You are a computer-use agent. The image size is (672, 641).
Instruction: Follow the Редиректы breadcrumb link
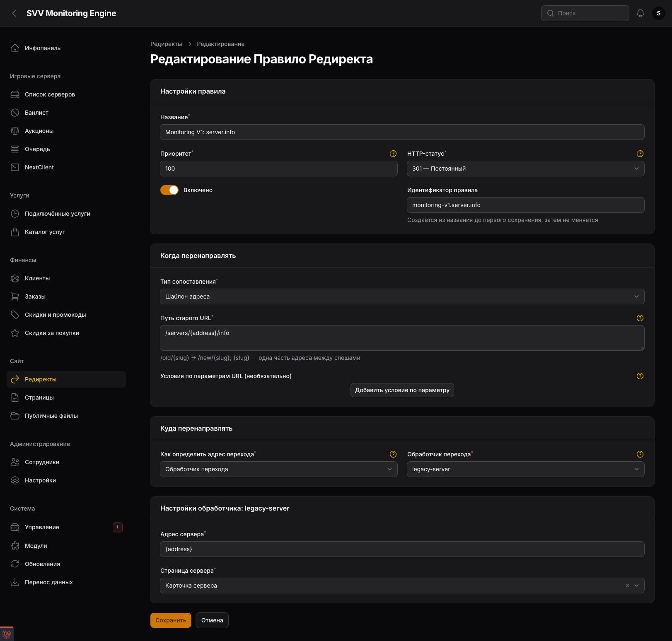point(166,44)
